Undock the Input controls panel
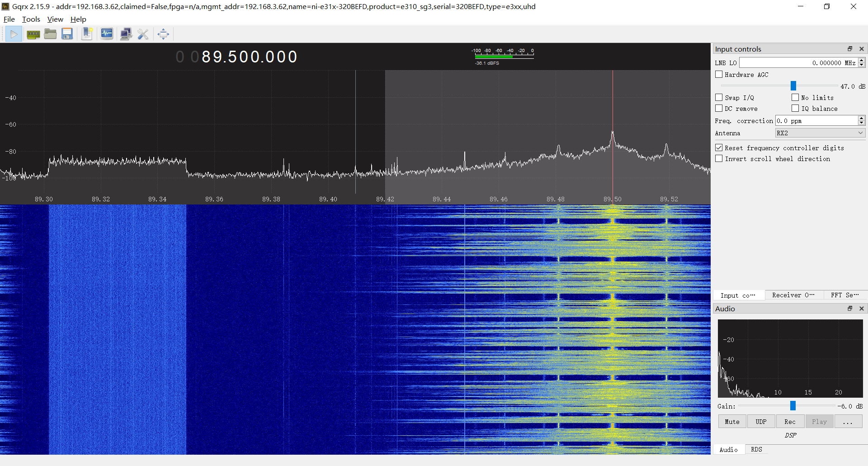Image resolution: width=868 pixels, height=466 pixels. tap(850, 49)
